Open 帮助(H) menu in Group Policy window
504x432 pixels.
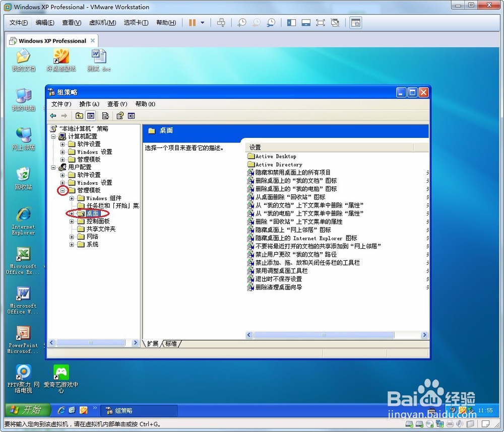(x=145, y=104)
